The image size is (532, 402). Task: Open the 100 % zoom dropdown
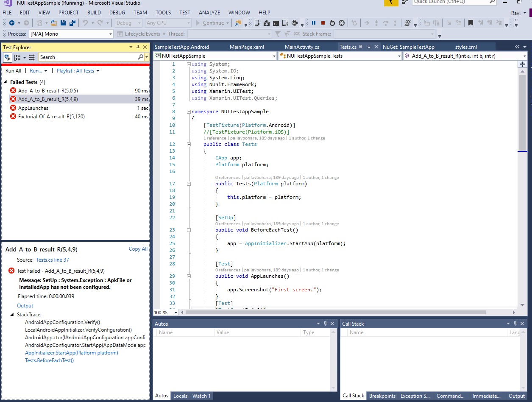(x=176, y=313)
